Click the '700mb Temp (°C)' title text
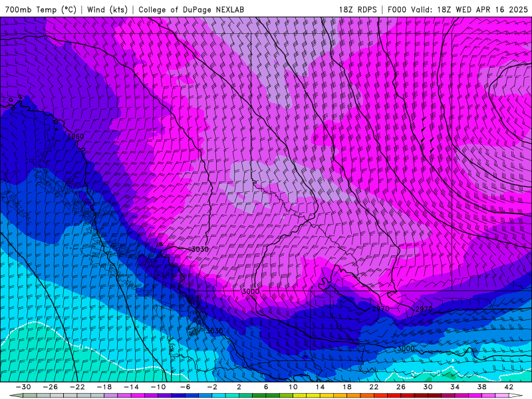532x399 pixels. [41, 9]
